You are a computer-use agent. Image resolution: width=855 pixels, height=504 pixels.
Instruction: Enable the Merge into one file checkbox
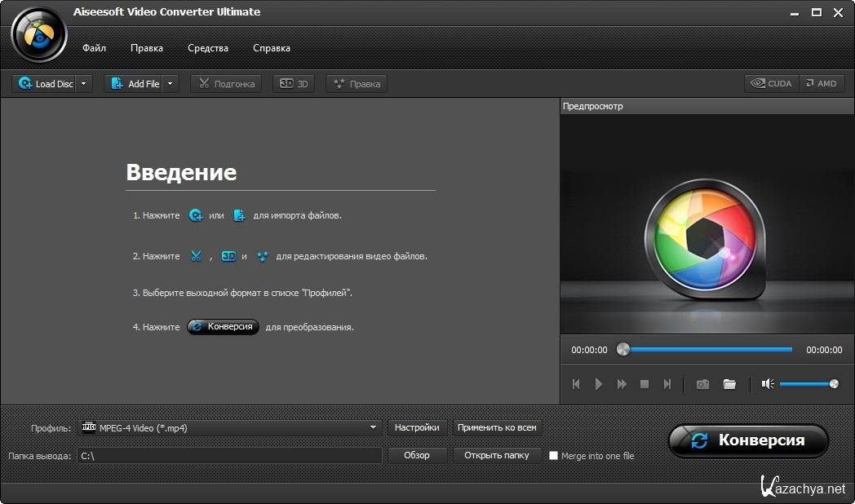[553, 456]
